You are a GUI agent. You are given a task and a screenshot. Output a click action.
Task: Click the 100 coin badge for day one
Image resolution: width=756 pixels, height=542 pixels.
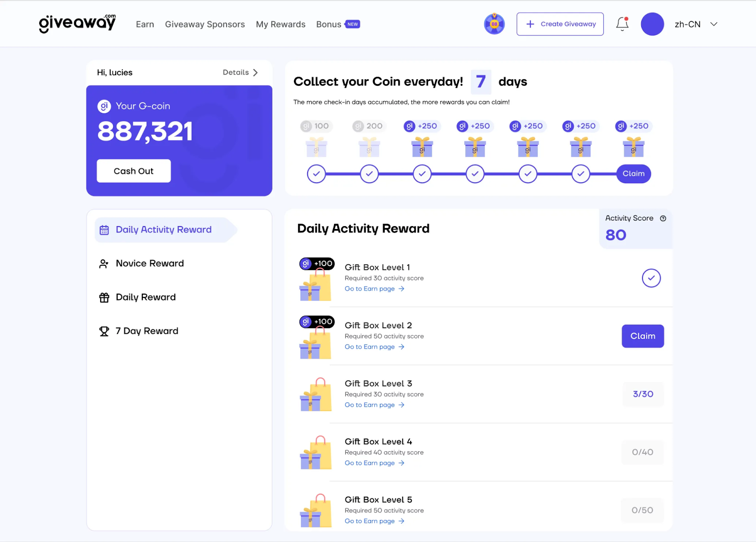316,126
